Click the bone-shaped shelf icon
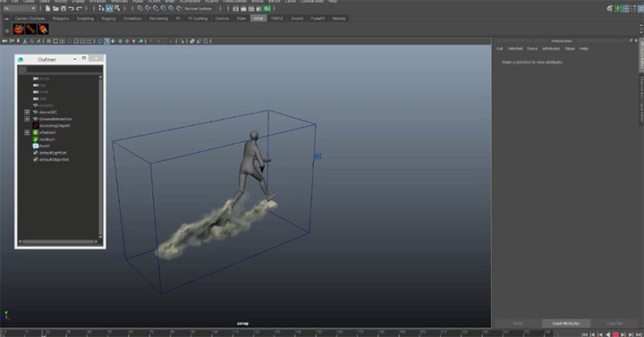Image resolution: width=644 pixels, height=337 pixels. [x=30, y=29]
